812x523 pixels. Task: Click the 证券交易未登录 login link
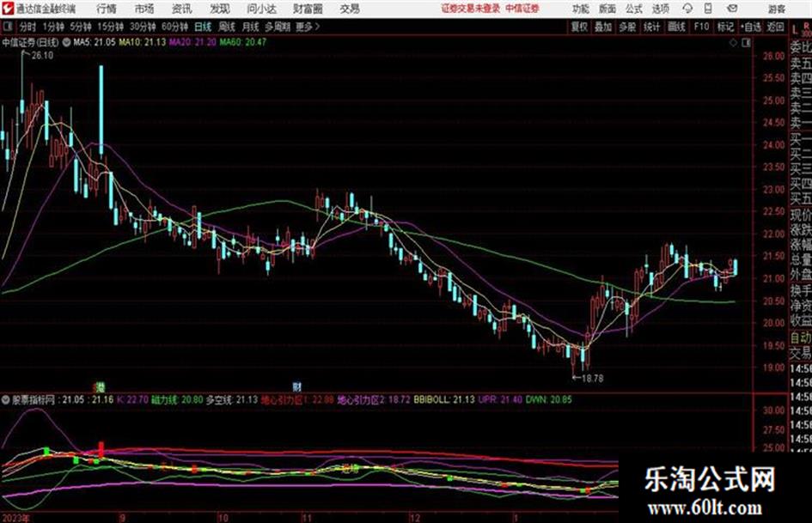pos(471,9)
